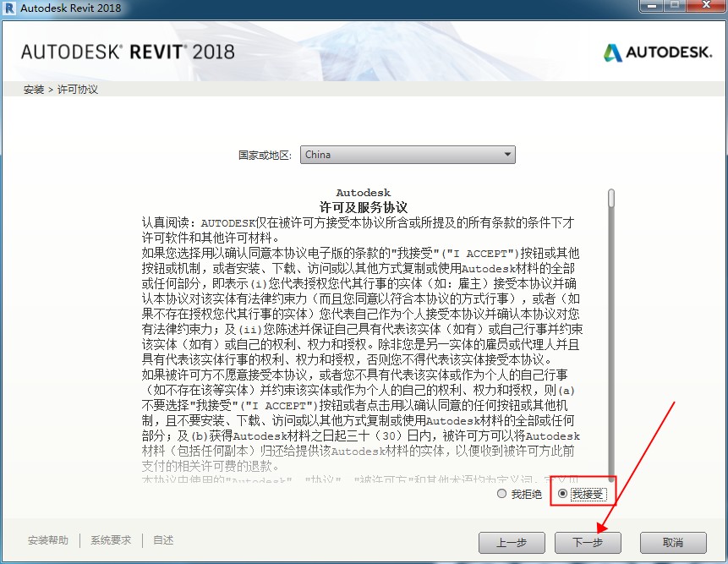728x564 pixels.
Task: Open the 自述 readme link
Action: (x=163, y=540)
